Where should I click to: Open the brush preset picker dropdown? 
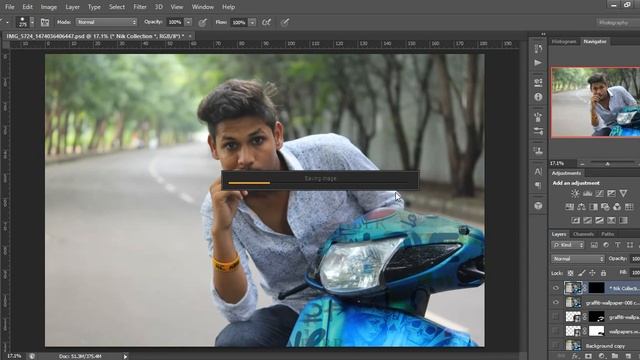coord(32,22)
